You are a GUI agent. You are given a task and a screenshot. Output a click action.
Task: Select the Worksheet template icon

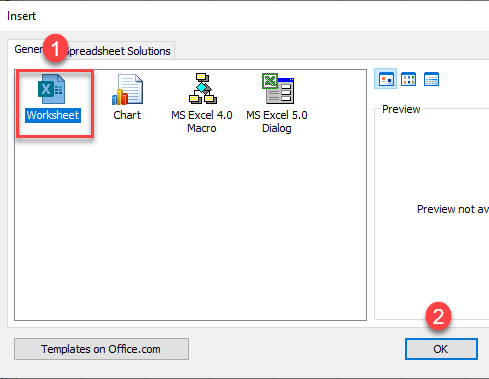51,89
